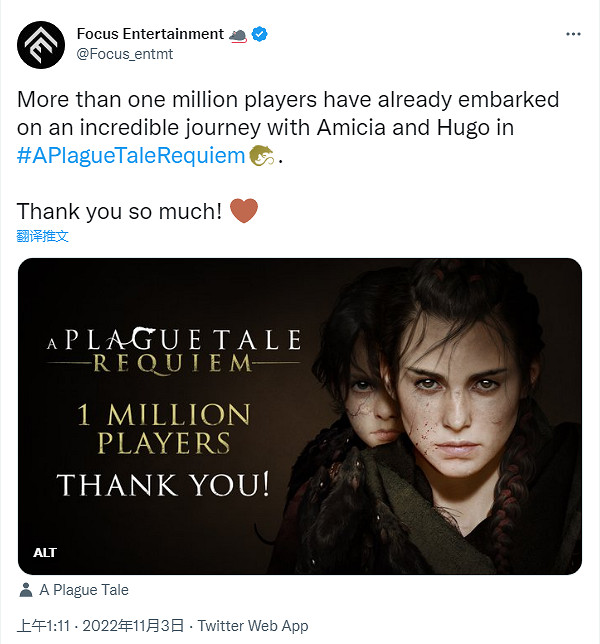This screenshot has height=644, width=600.
Task: Click the rat emoji beside the account name
Action: [x=238, y=34]
